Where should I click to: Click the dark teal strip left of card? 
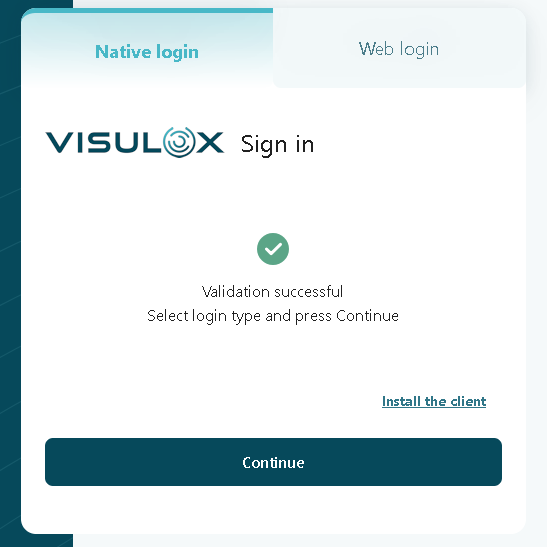point(10,274)
